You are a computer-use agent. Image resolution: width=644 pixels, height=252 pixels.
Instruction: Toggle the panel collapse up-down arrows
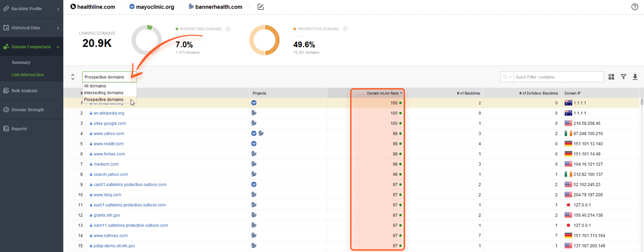point(73,77)
